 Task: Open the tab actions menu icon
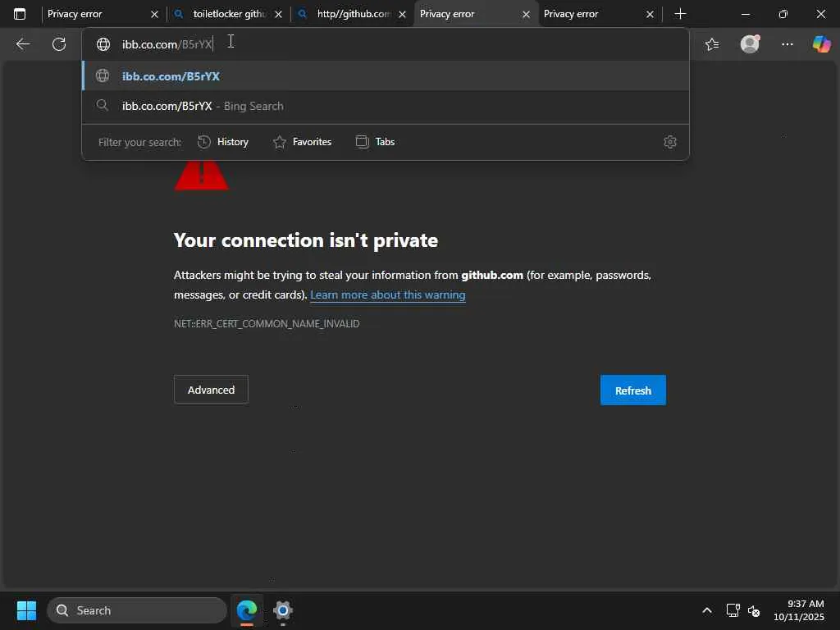(20, 14)
